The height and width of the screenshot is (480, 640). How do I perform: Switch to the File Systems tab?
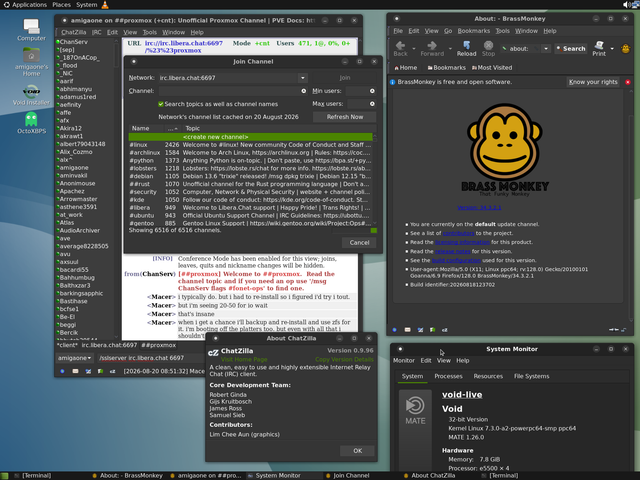click(x=531, y=376)
